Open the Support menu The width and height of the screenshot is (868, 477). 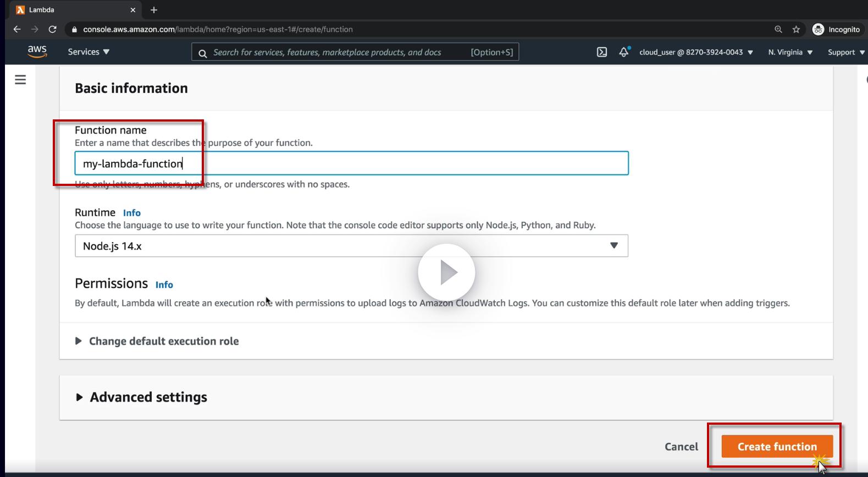[847, 52]
